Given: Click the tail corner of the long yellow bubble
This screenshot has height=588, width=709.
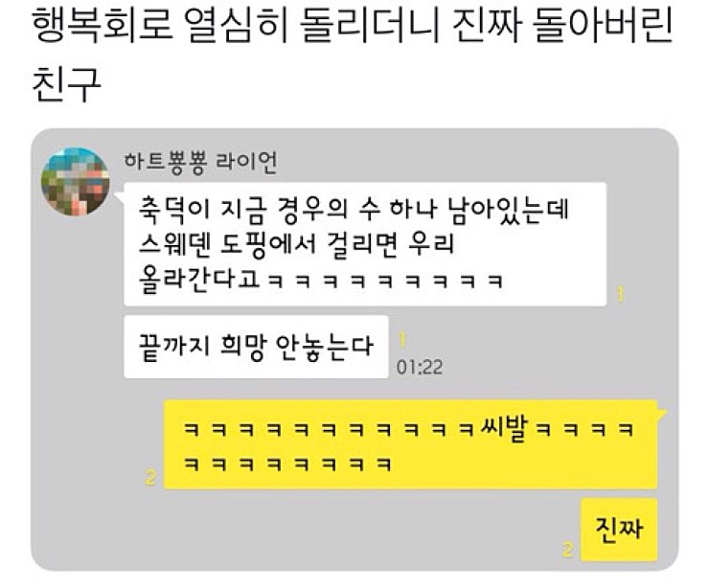Looking at the screenshot, I should point(662,413).
